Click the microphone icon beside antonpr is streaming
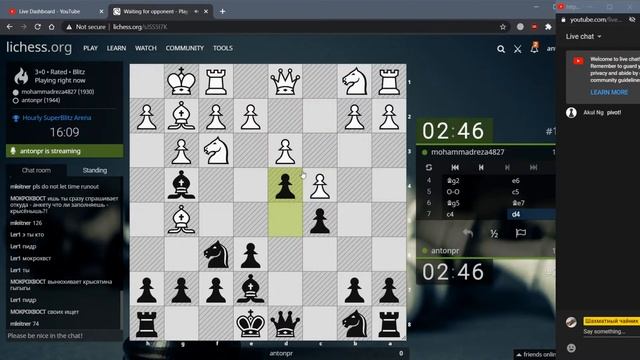Image resolution: width=640 pixels, height=360 pixels. coord(13,151)
